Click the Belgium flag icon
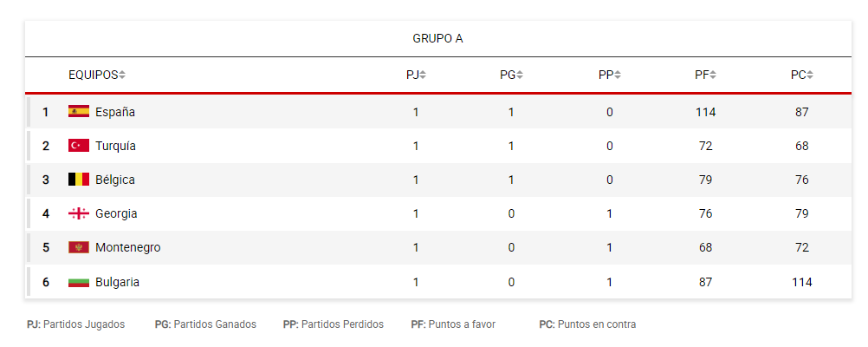Image resolution: width=868 pixels, height=347 pixels. click(79, 180)
